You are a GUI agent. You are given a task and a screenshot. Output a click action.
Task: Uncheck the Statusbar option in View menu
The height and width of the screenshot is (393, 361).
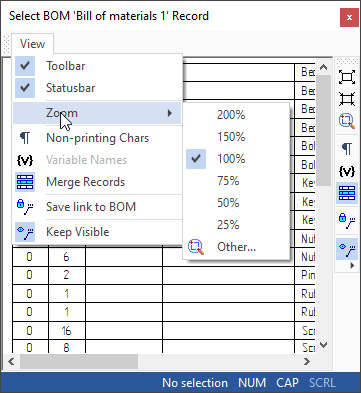(97, 88)
